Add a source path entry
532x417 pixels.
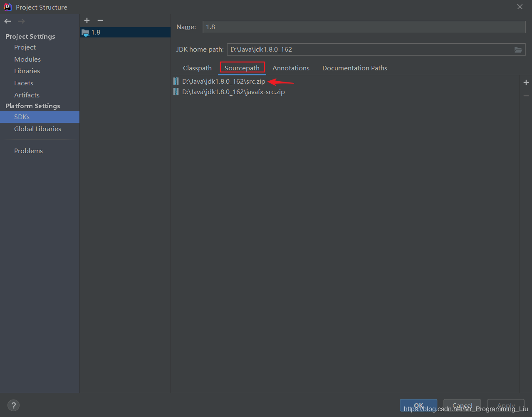click(526, 82)
